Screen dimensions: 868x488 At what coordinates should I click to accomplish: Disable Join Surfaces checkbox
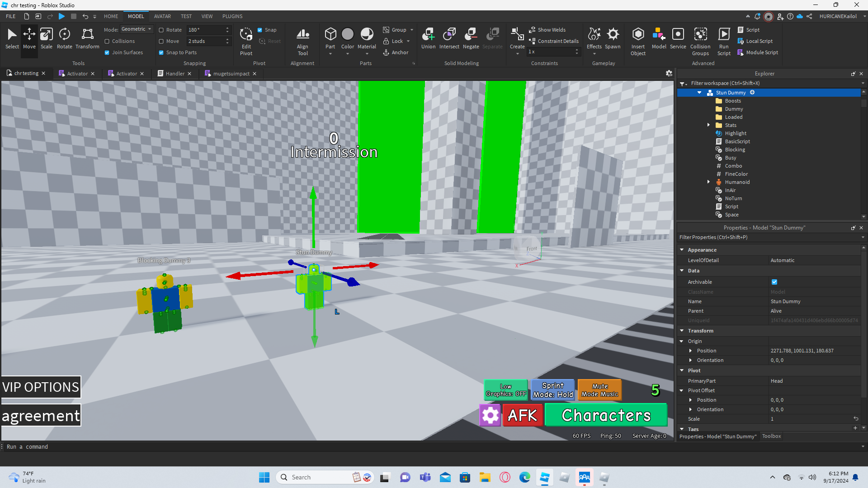pyautogui.click(x=107, y=52)
